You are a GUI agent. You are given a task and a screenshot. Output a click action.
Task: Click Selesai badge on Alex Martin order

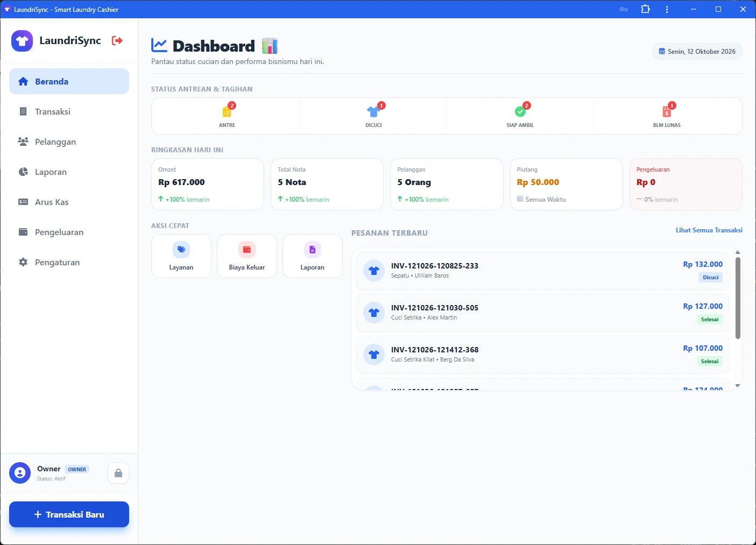click(710, 320)
